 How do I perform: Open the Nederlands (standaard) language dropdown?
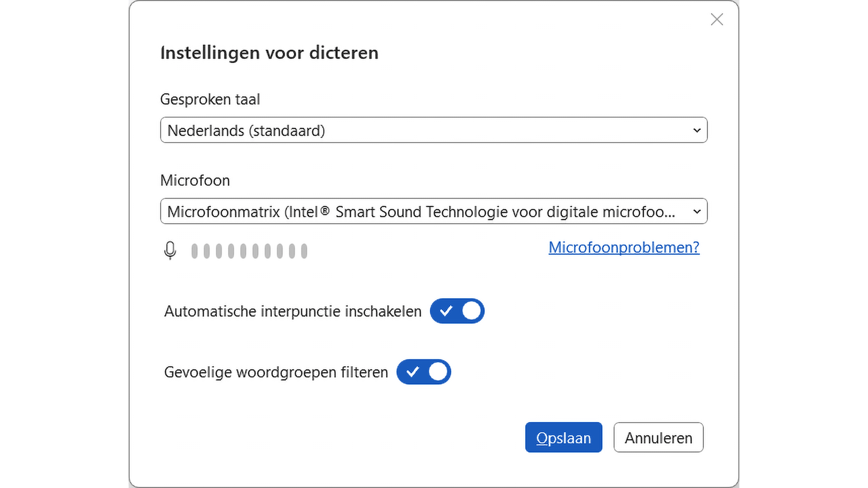433,130
